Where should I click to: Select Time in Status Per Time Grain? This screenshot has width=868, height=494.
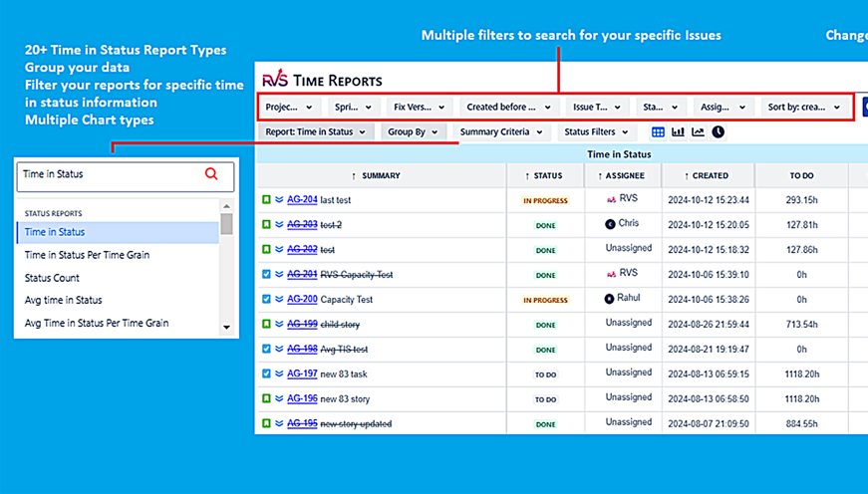coord(118,255)
